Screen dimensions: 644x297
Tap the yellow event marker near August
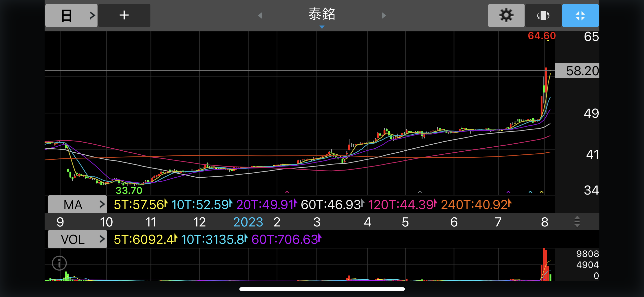(x=541, y=192)
